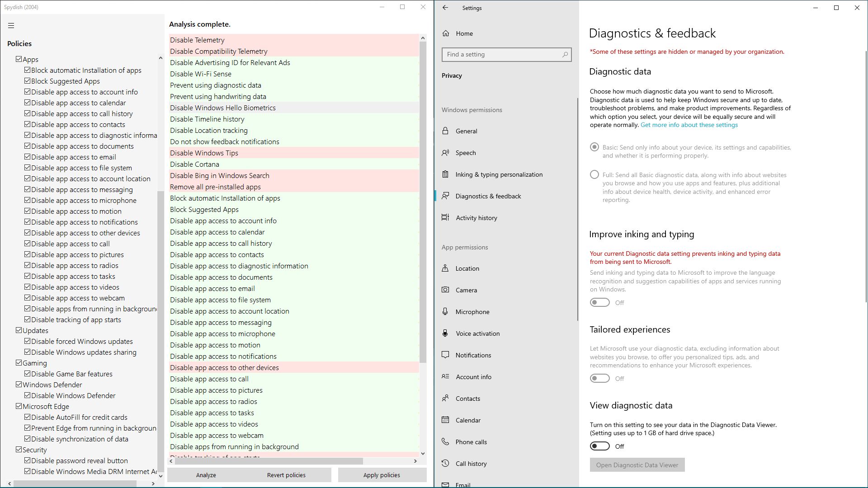
Task: Click the Settings back arrow
Action: [x=445, y=8]
